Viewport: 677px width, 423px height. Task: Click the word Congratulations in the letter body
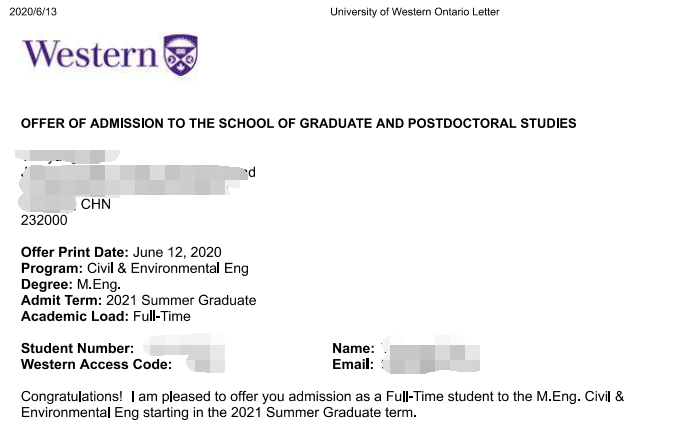(x=72, y=397)
